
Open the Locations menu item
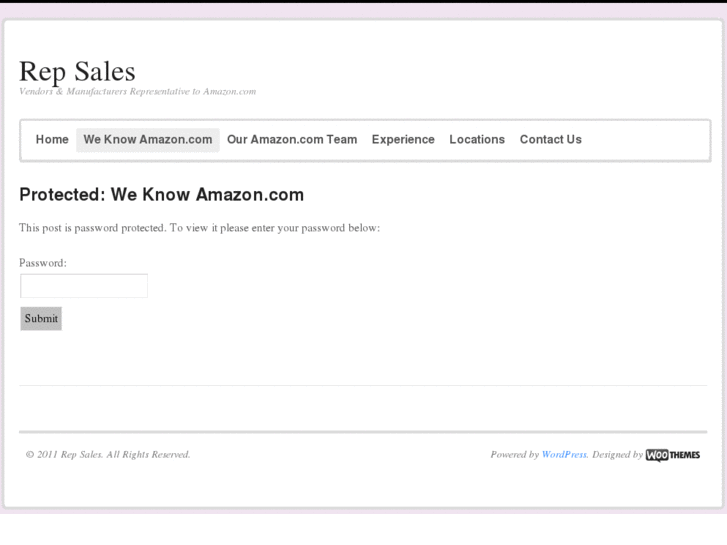477,140
